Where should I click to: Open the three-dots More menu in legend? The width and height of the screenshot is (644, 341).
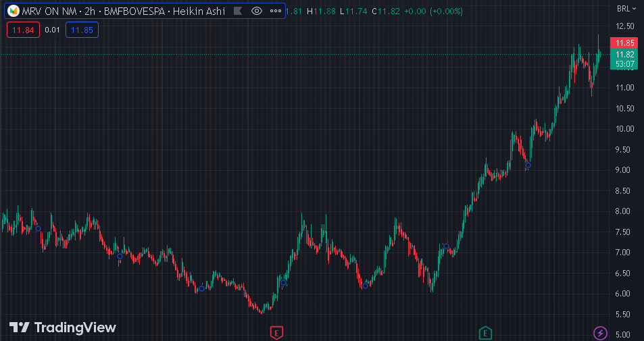(276, 11)
